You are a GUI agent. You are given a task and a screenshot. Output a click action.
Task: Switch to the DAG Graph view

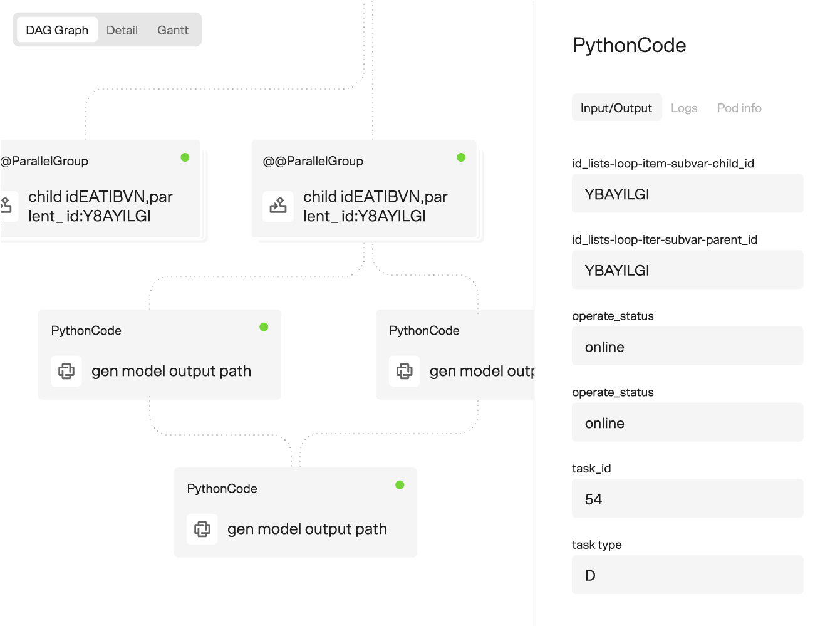(57, 30)
